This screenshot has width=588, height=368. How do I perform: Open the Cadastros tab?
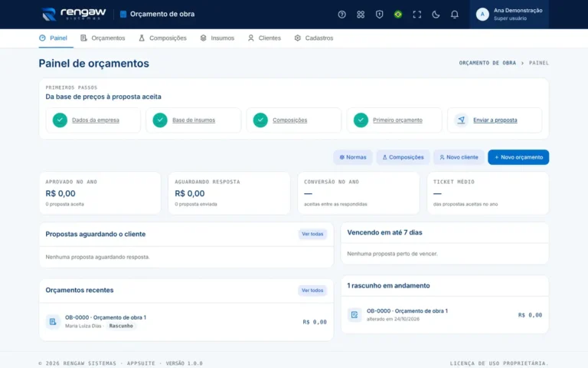(313, 38)
